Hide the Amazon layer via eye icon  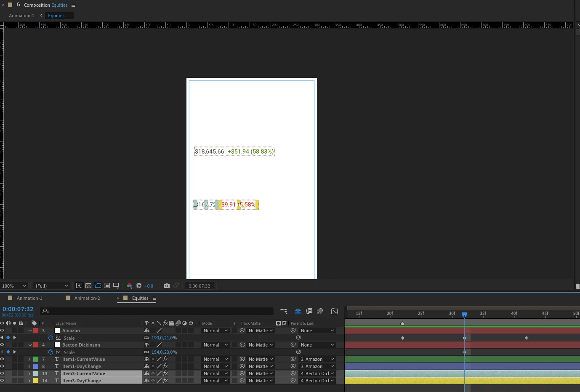(2, 331)
